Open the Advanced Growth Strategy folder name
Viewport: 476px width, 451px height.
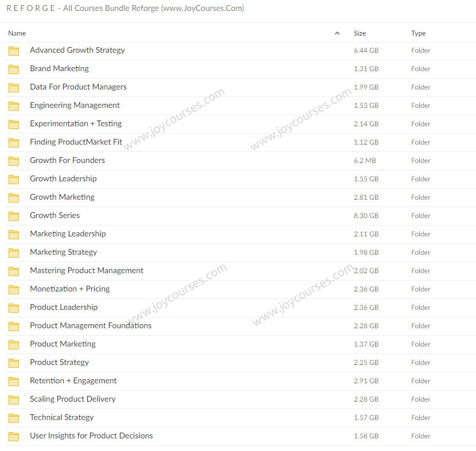click(x=77, y=50)
